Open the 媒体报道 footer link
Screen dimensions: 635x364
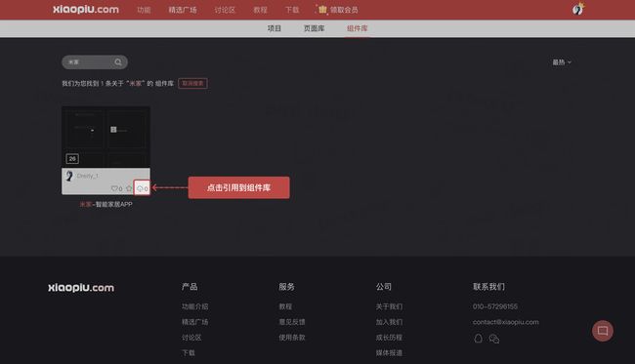(389, 352)
